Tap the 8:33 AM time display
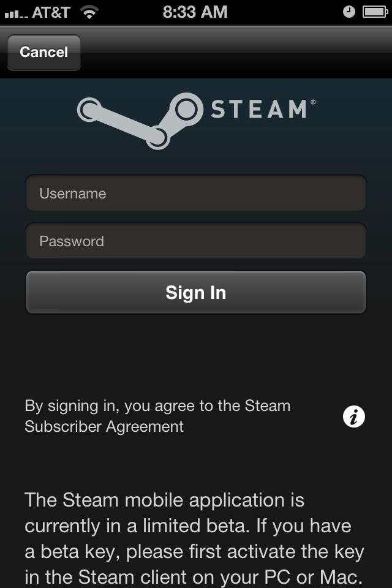This screenshot has width=392, height=588. coord(195,12)
